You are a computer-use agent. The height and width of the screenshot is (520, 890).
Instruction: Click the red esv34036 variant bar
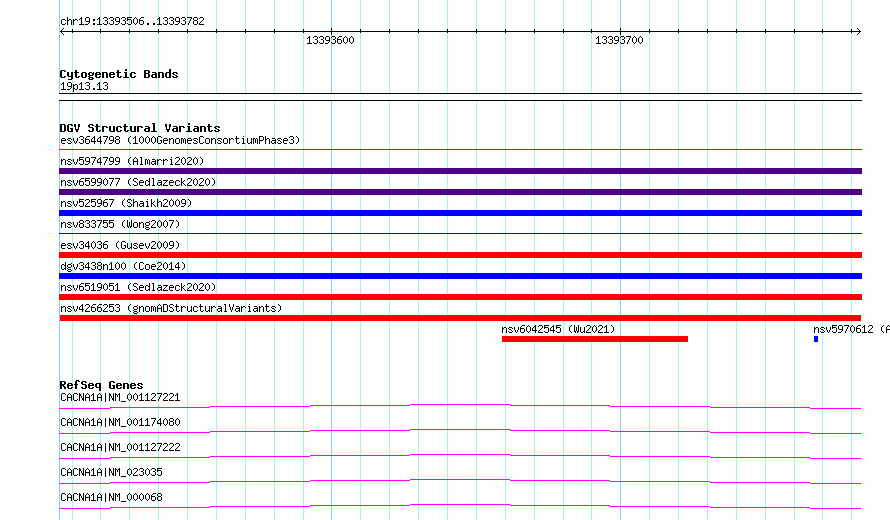460,255
